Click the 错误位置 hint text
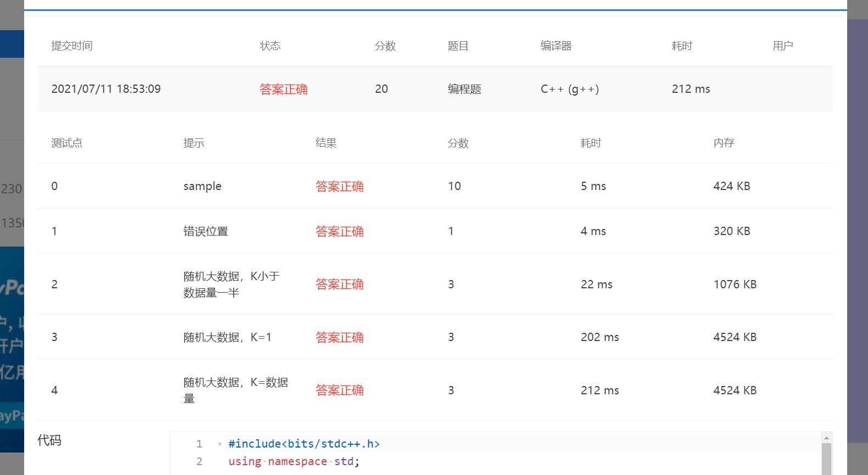 point(206,231)
